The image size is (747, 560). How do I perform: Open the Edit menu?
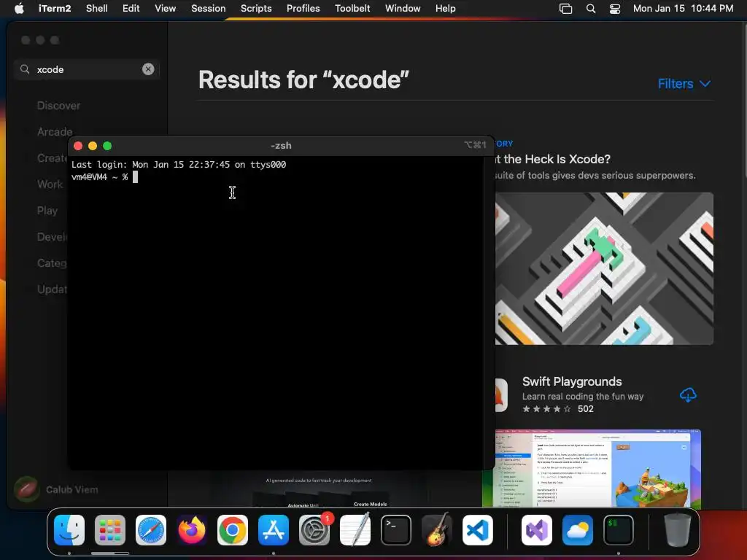point(131,8)
